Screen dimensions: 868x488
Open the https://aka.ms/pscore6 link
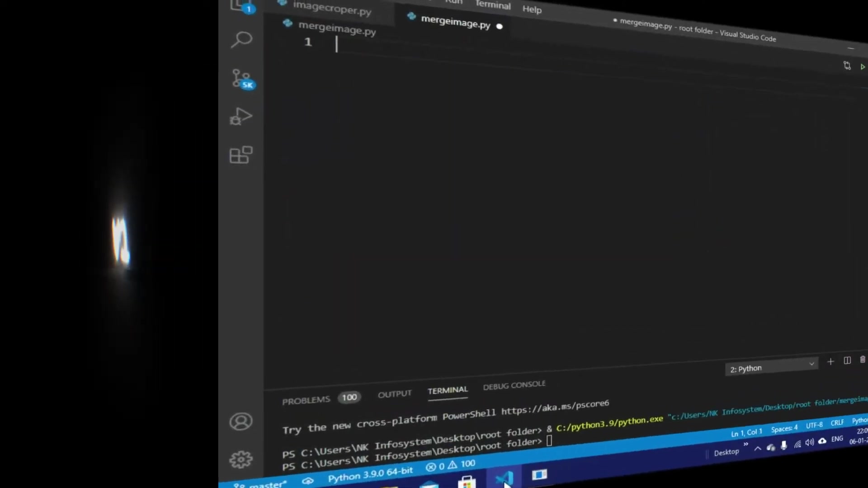555,407
